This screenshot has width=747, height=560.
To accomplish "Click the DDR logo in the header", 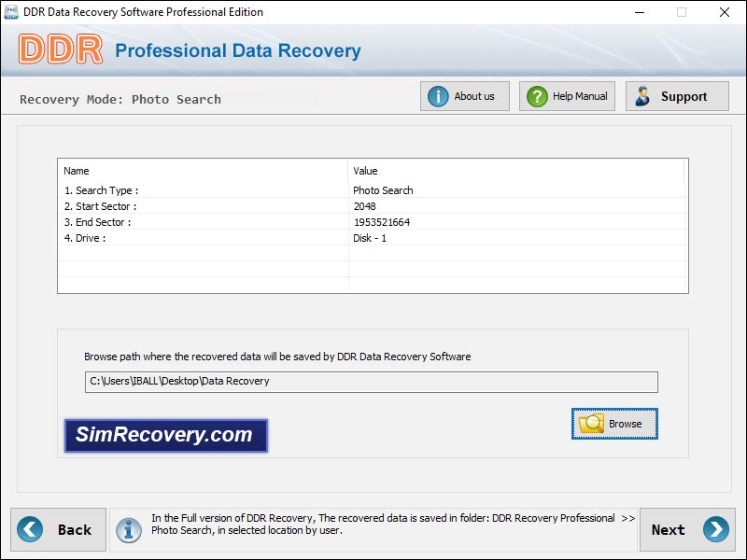I will tap(61, 49).
